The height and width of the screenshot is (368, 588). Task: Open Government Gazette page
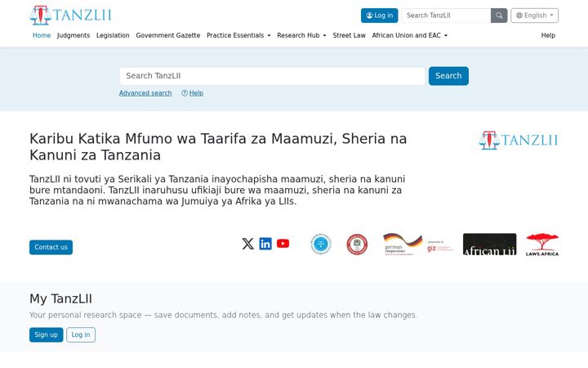click(x=168, y=35)
